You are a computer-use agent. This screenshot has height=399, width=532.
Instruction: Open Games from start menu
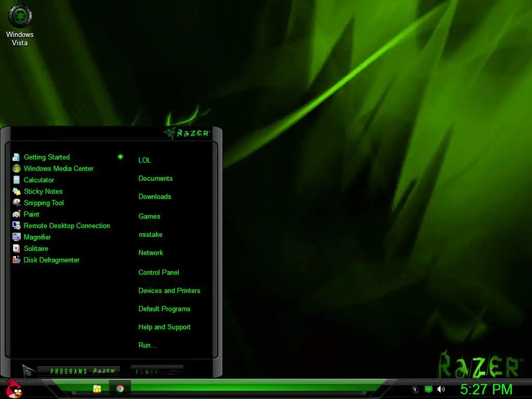click(149, 217)
